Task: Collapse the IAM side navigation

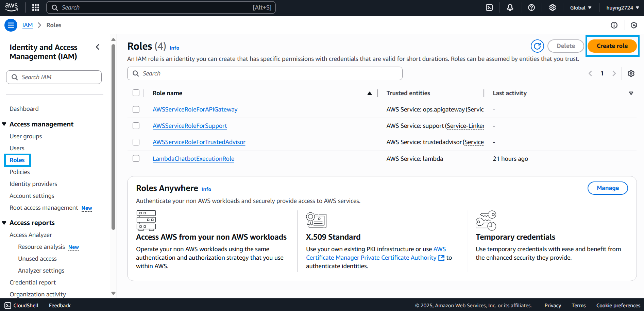Action: [98, 47]
